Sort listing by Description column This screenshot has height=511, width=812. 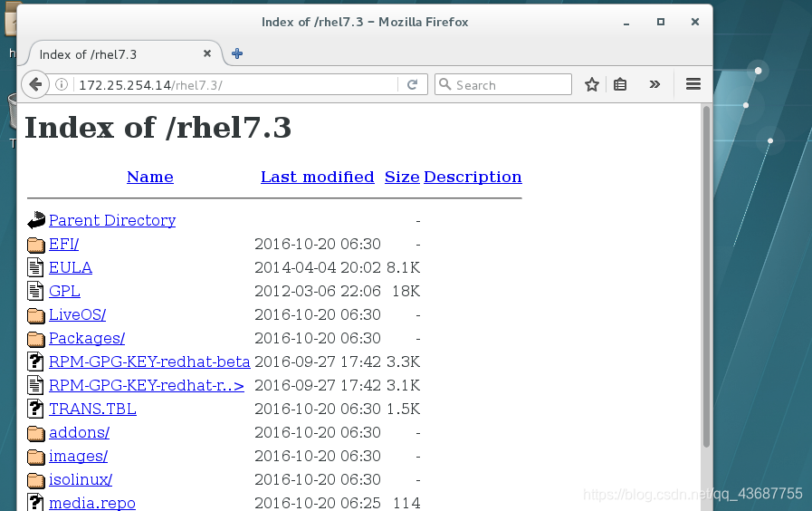point(473,177)
